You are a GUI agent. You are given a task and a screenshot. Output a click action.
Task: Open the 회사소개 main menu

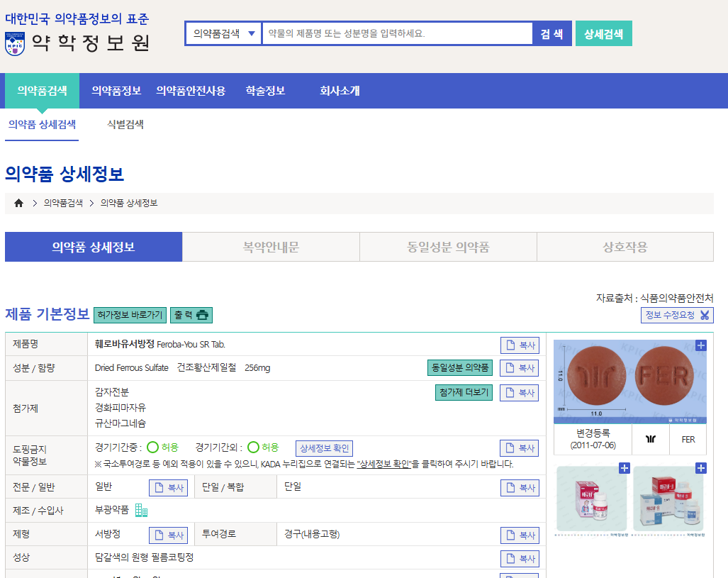tap(340, 91)
